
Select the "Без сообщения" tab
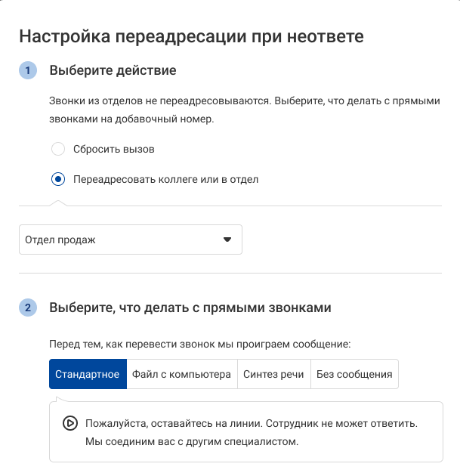coord(354,374)
